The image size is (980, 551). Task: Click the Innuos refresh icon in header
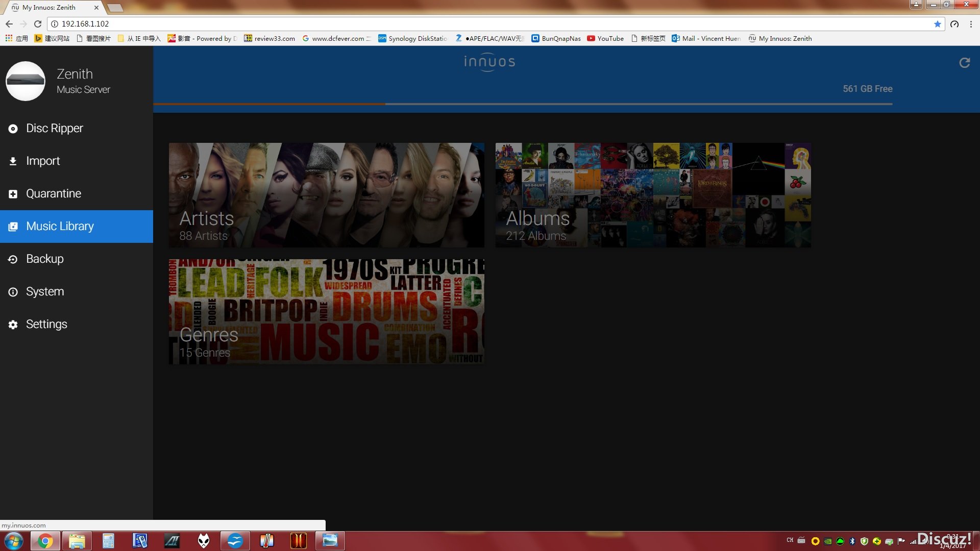click(964, 63)
